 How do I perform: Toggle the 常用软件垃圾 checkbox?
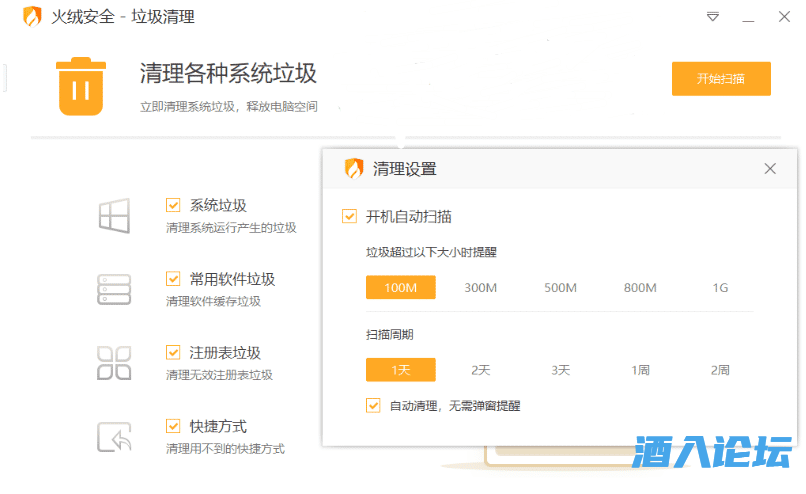pos(173,279)
